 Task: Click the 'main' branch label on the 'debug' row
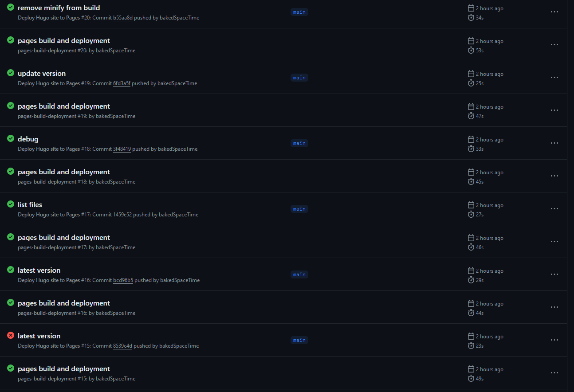[299, 143]
